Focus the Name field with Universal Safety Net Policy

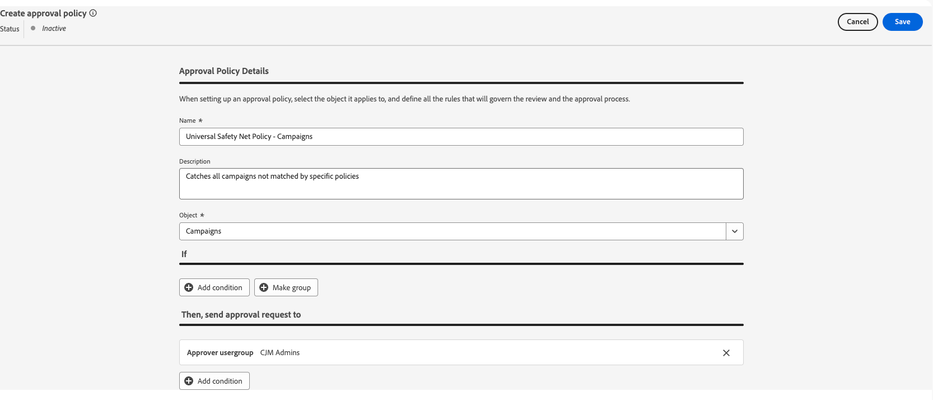pyautogui.click(x=461, y=136)
